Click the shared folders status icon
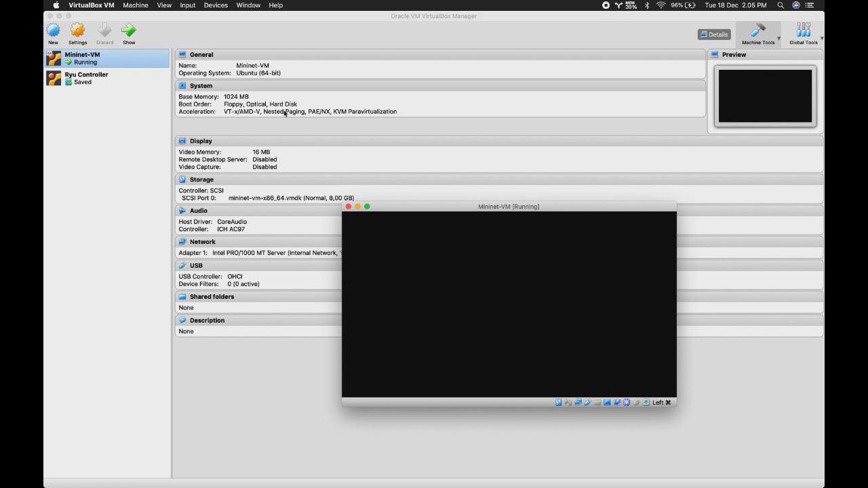Image resolution: width=868 pixels, height=488 pixels. tap(597, 403)
